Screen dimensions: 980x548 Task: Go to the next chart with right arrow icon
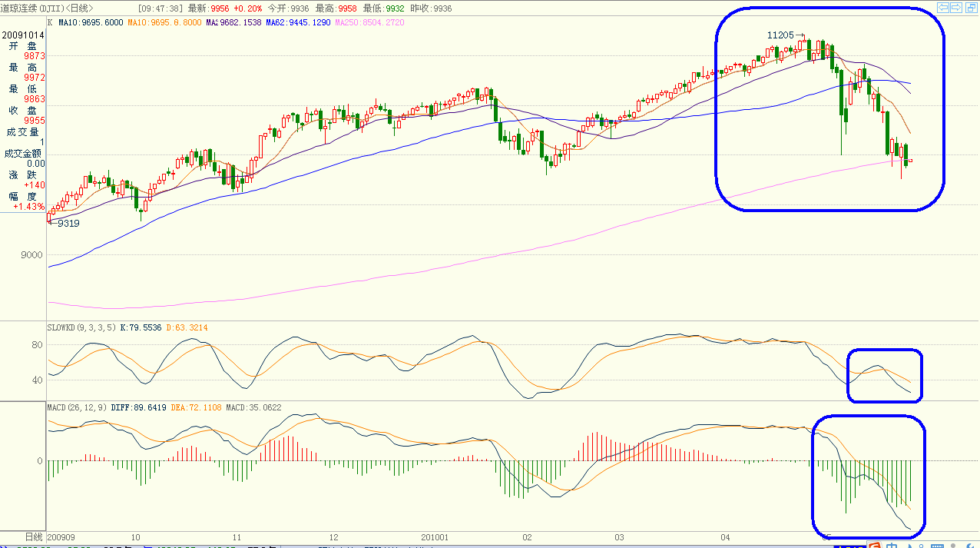click(x=956, y=8)
